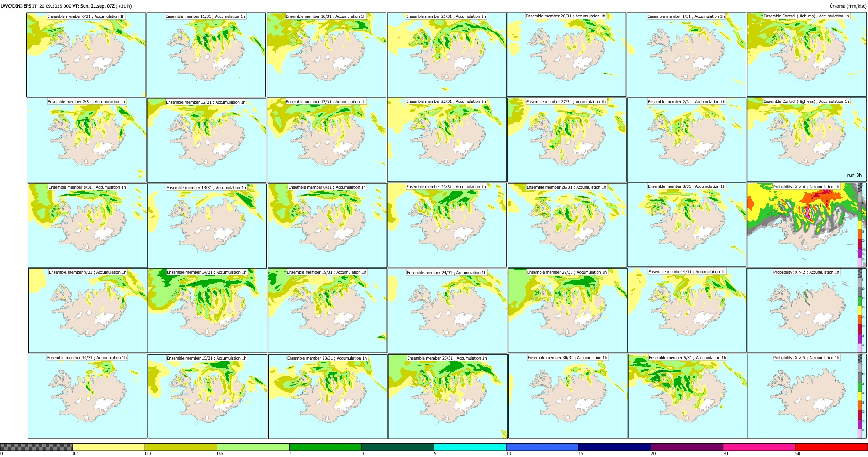Image resolution: width=868 pixels, height=457 pixels.
Task: Click the 'run-3h' label
Action: [854, 175]
